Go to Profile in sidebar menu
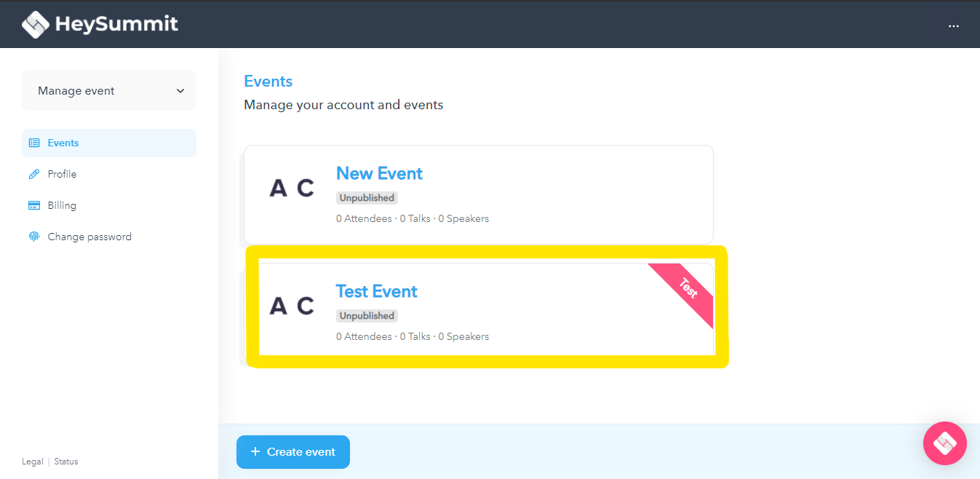This screenshot has height=479, width=980. pyautogui.click(x=62, y=174)
